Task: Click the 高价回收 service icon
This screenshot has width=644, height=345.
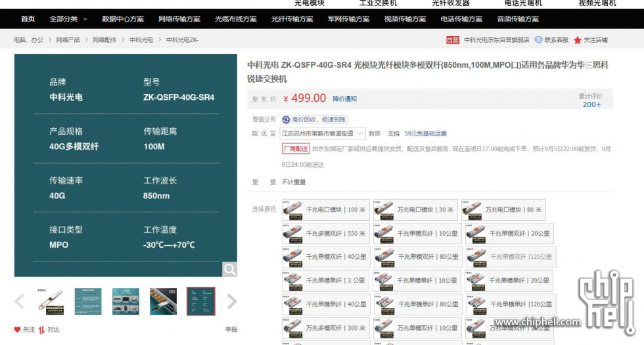Action: point(286,120)
